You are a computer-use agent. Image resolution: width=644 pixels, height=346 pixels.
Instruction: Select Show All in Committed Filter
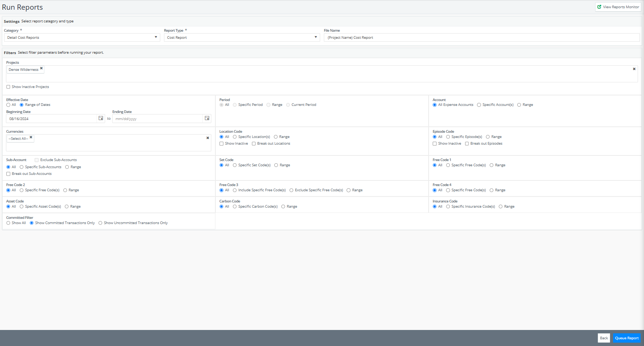(8, 223)
